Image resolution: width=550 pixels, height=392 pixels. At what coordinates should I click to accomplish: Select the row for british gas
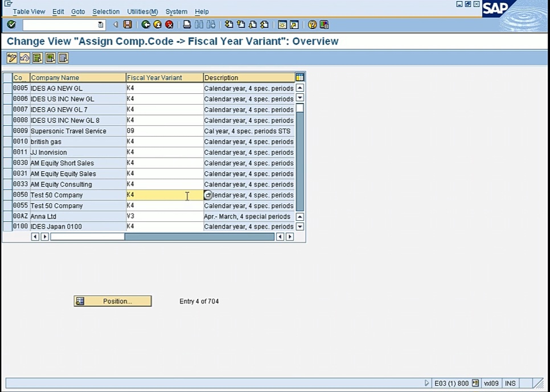tap(7, 142)
